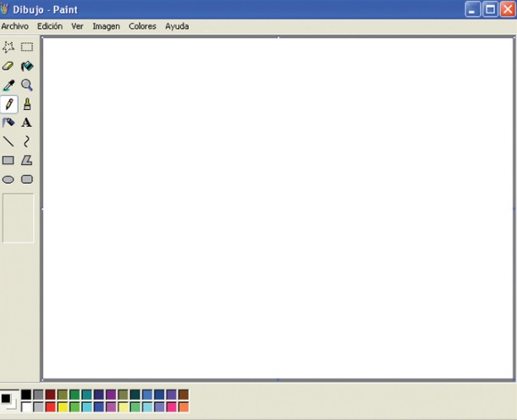
Task: Maximize the Dibujo - Paint window
Action: coord(490,9)
